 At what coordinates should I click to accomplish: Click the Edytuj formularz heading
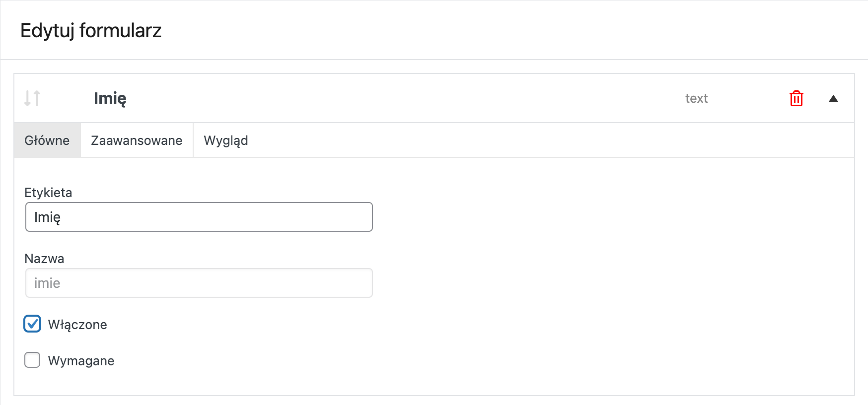pos(91,30)
